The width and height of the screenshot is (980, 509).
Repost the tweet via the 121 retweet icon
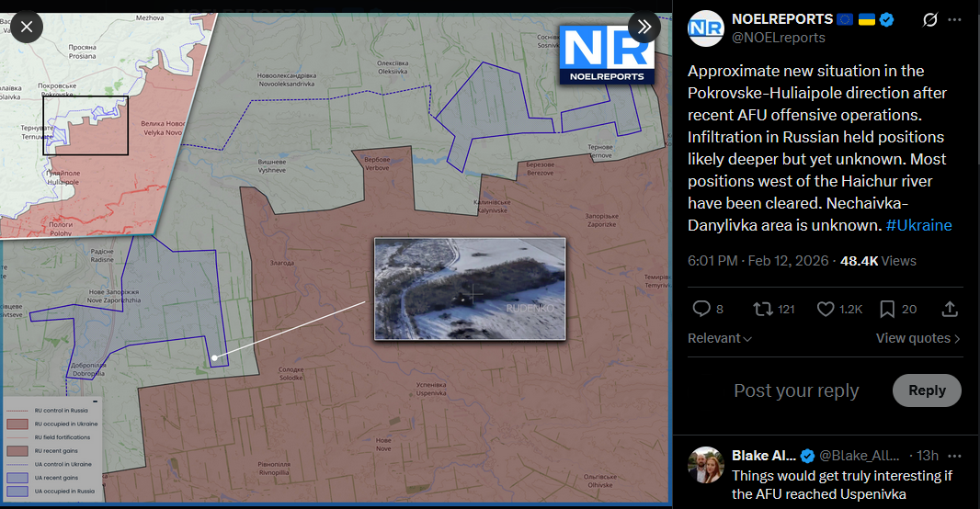[x=762, y=309]
